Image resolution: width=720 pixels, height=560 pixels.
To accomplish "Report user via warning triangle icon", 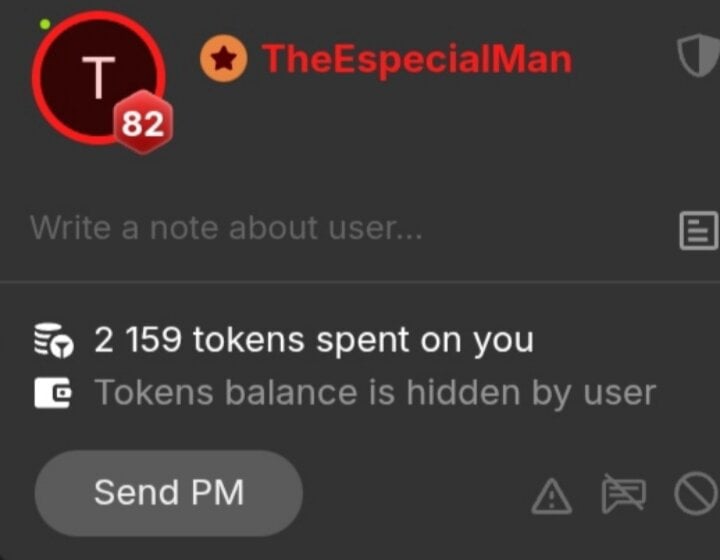I will pos(551,496).
